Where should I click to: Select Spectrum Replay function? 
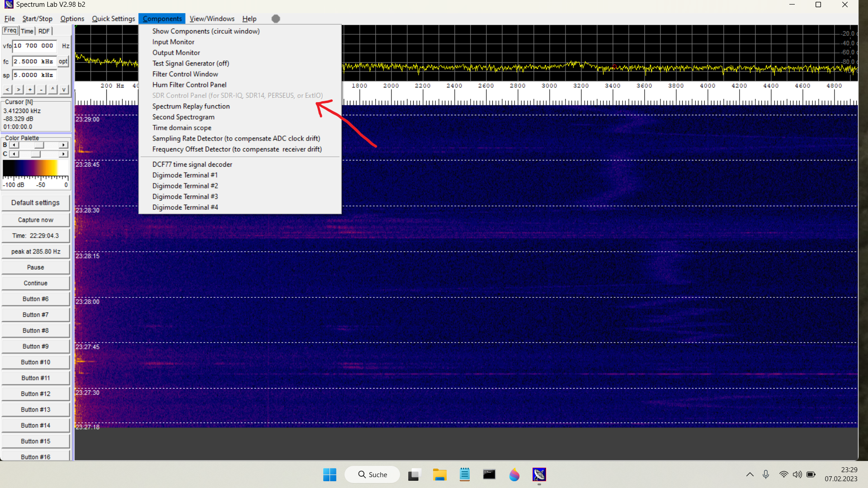click(x=240, y=106)
